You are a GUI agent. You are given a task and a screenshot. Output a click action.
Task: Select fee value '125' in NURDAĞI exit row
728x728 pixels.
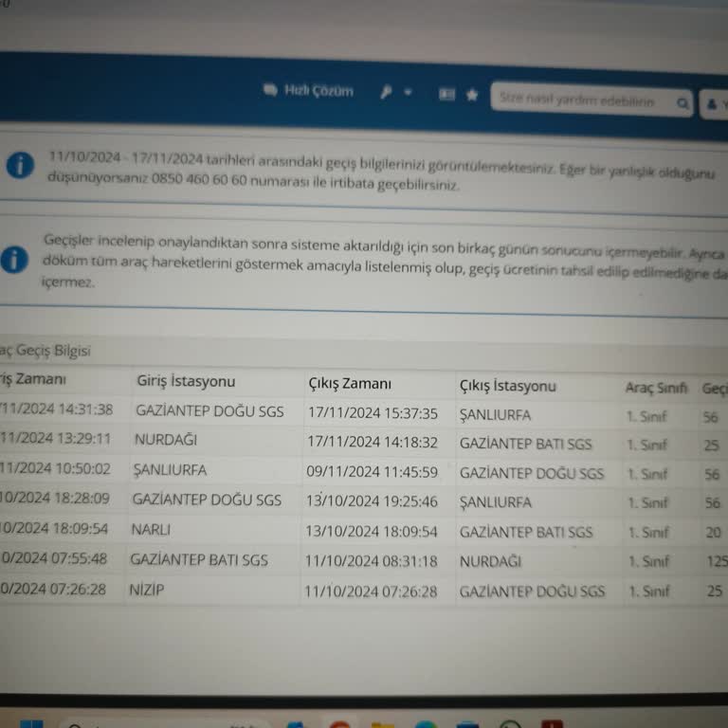pyautogui.click(x=717, y=562)
